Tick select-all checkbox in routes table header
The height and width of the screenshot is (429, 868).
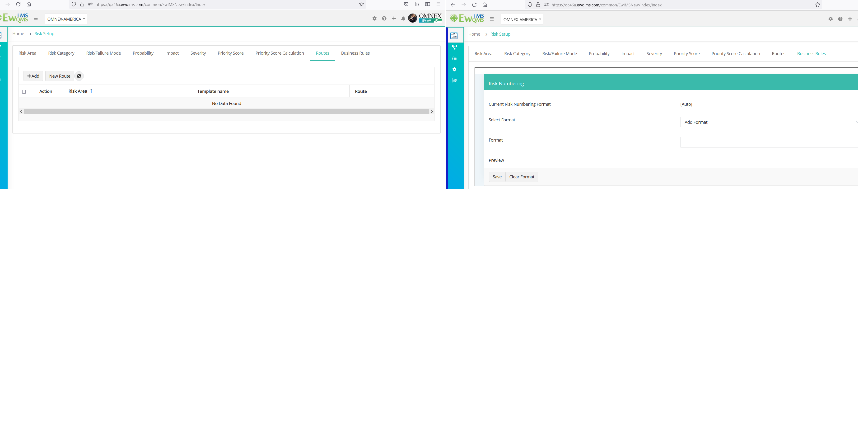click(x=24, y=92)
